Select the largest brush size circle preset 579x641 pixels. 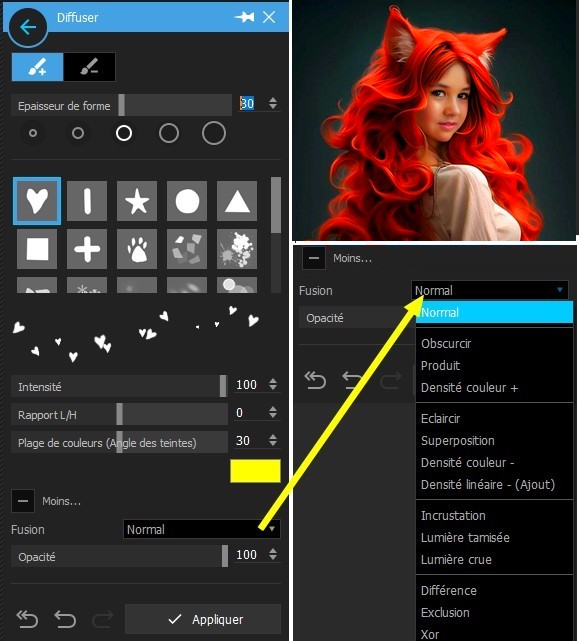(x=214, y=133)
